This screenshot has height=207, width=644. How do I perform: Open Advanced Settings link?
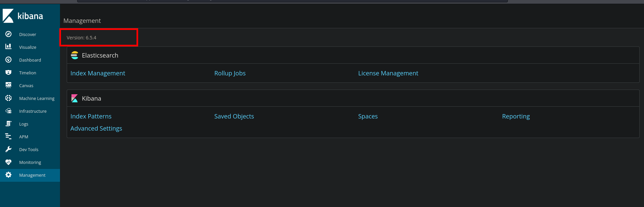tap(96, 129)
